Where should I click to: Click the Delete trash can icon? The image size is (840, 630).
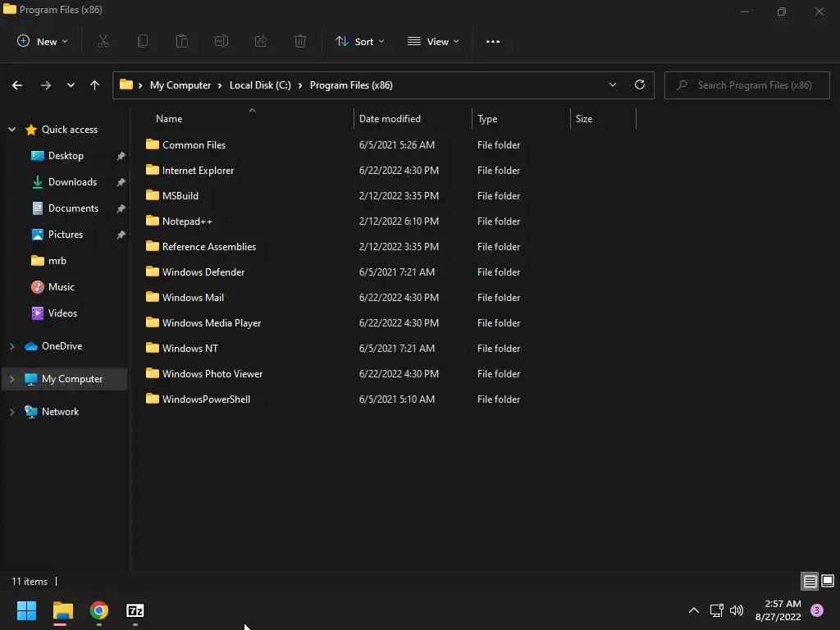pos(300,41)
